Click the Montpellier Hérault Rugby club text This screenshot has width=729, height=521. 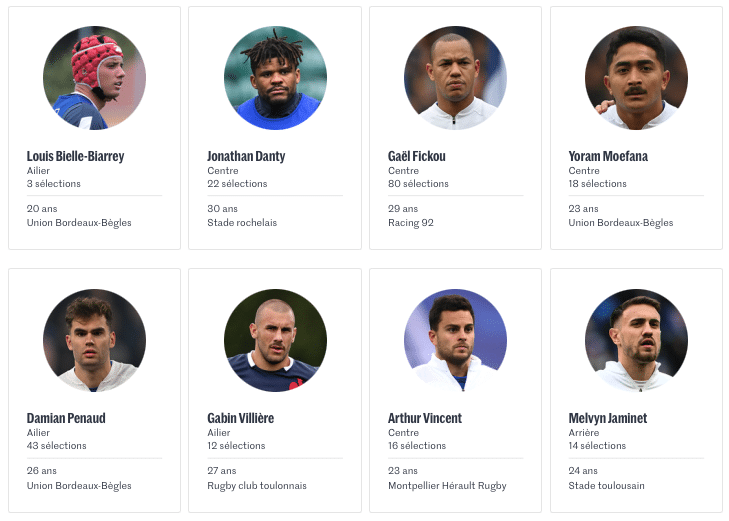pos(447,486)
